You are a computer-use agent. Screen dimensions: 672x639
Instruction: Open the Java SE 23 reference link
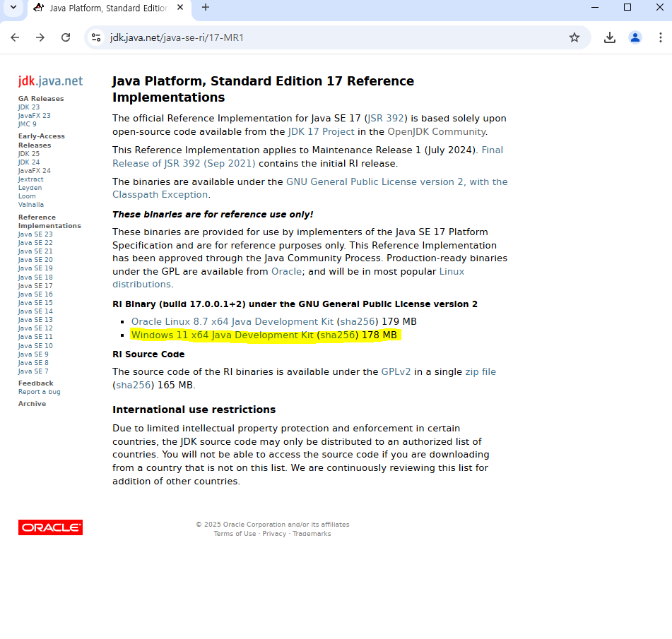pyautogui.click(x=35, y=234)
